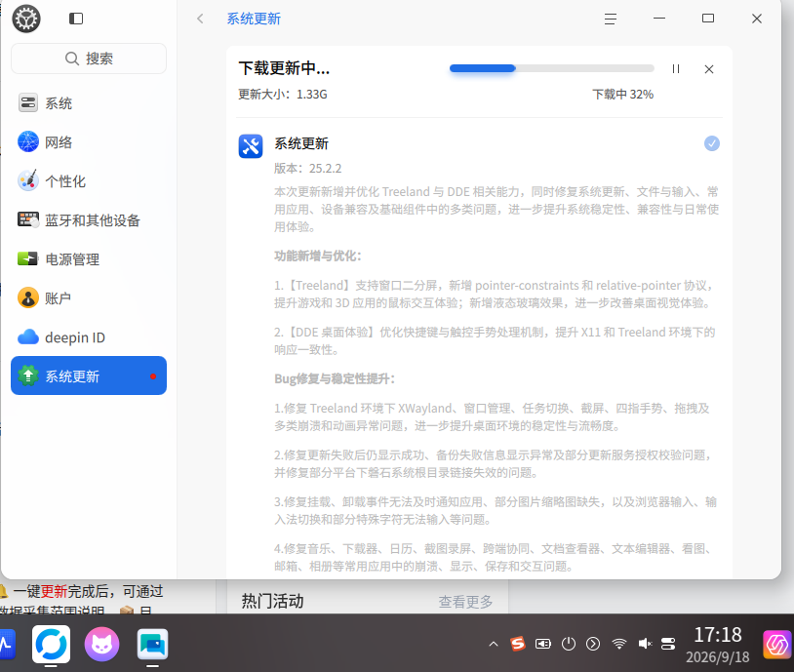Open 电源管理 settings
The image size is (794, 672).
click(89, 259)
